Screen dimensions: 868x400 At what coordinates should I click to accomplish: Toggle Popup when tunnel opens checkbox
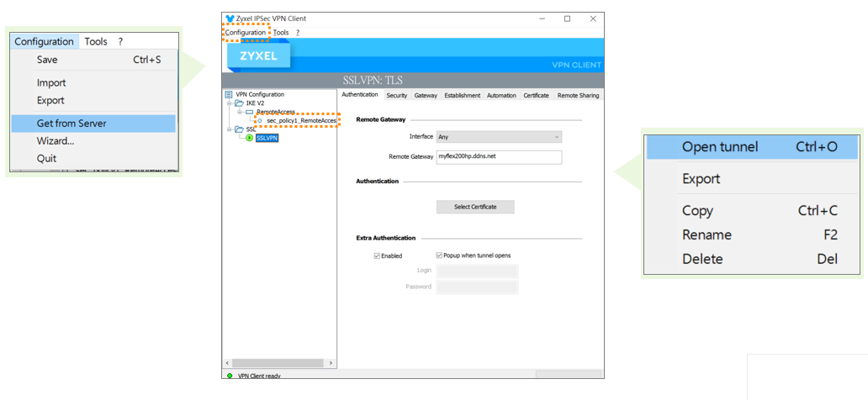pos(439,255)
